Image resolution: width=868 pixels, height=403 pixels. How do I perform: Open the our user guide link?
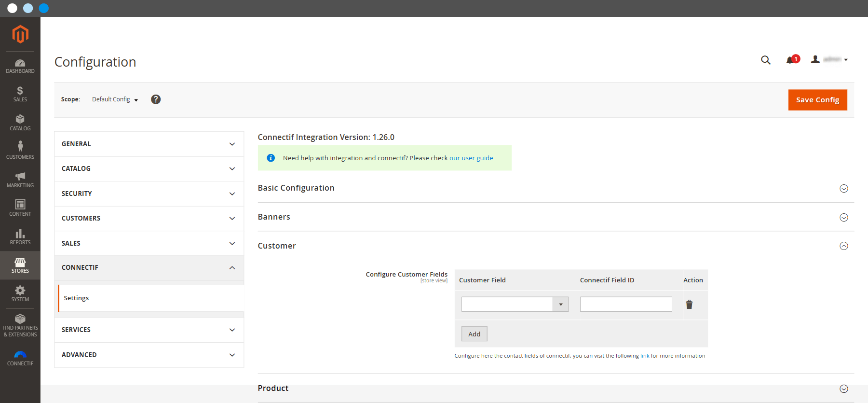(471, 158)
